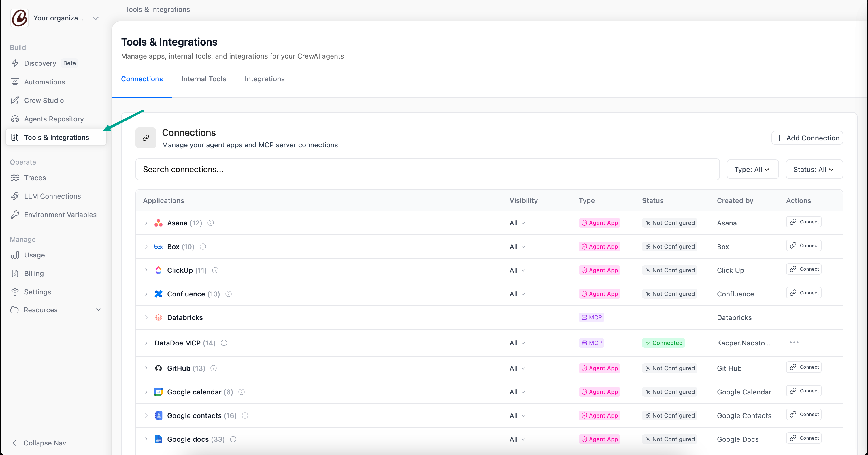This screenshot has height=455, width=868.
Task: Expand the Confluence row
Action: (x=146, y=294)
